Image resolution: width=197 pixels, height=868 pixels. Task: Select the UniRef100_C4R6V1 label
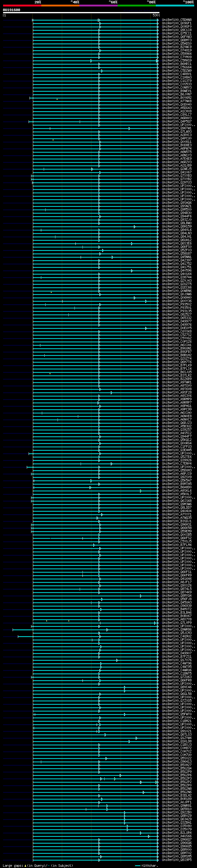tap(177, 74)
